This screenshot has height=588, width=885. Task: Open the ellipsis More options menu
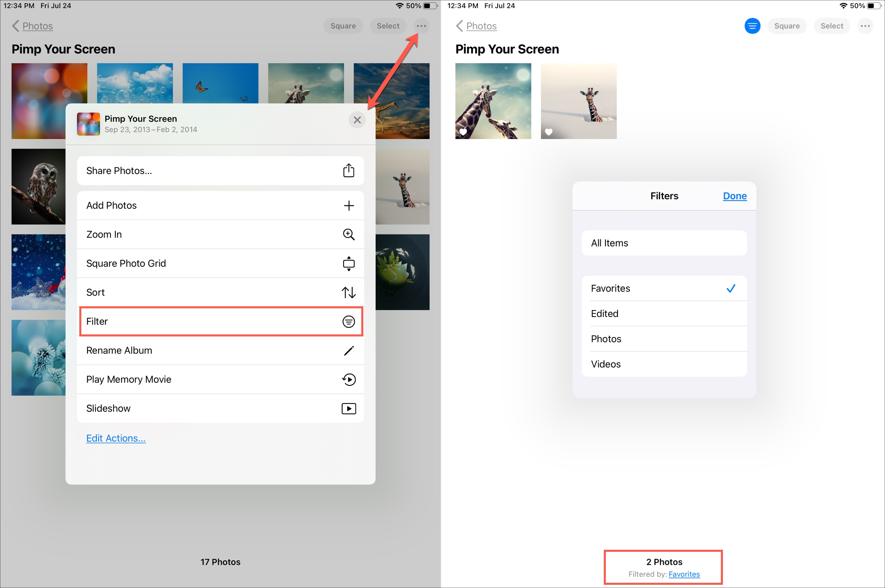tap(421, 26)
